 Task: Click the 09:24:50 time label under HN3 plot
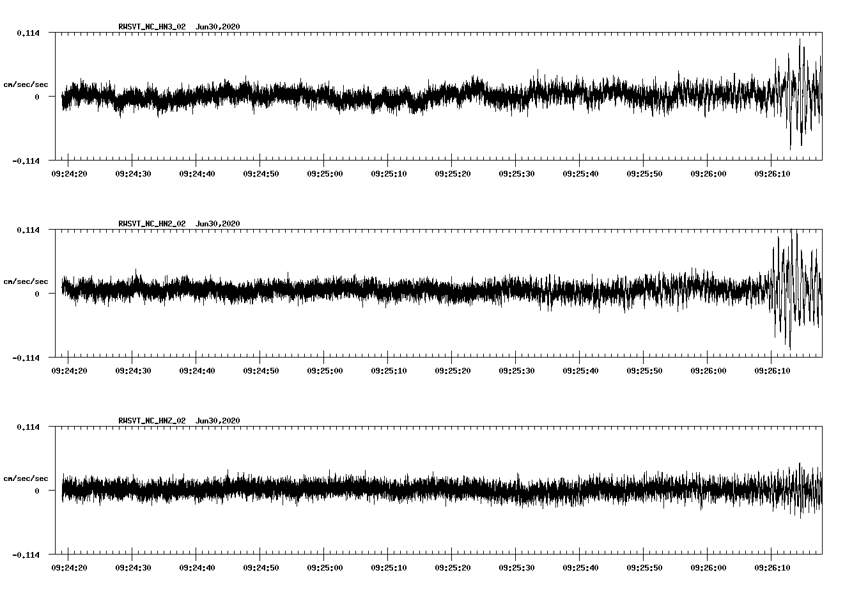(x=261, y=173)
